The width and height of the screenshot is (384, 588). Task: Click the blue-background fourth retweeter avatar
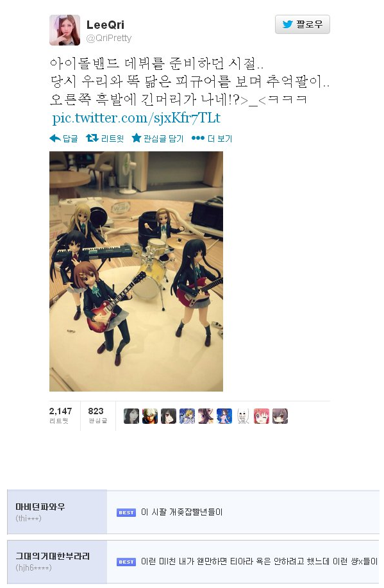click(x=187, y=416)
